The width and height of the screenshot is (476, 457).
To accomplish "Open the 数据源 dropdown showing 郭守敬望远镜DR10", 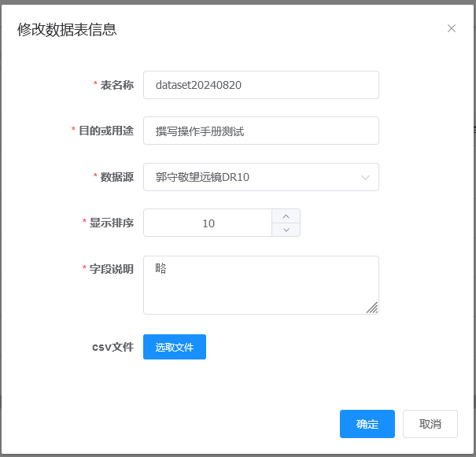I will point(252,177).
